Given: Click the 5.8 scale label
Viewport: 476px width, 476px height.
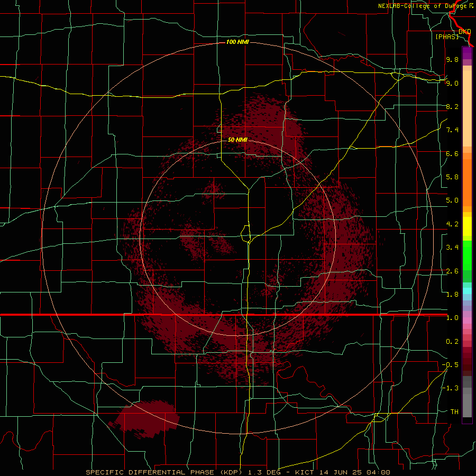Looking at the screenshot, I should click(x=452, y=177).
